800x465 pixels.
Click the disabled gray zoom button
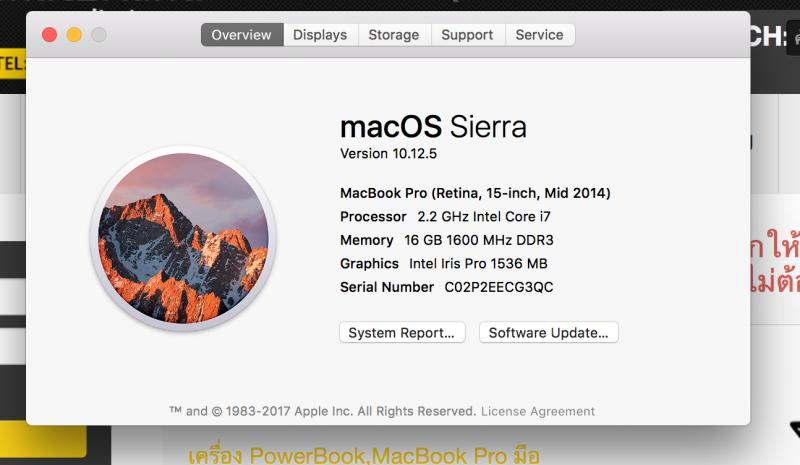click(99, 35)
